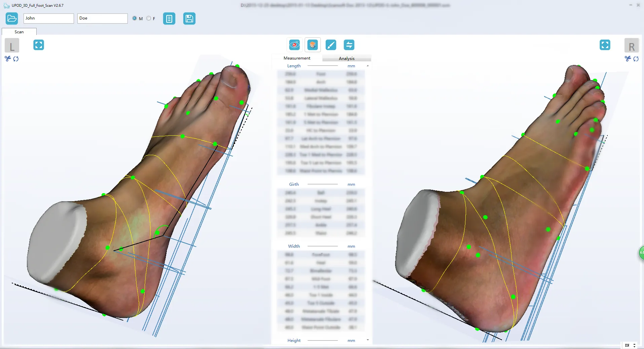644x349 pixels.
Task: Collapse the Length measurements section
Action: pyautogui.click(x=368, y=66)
